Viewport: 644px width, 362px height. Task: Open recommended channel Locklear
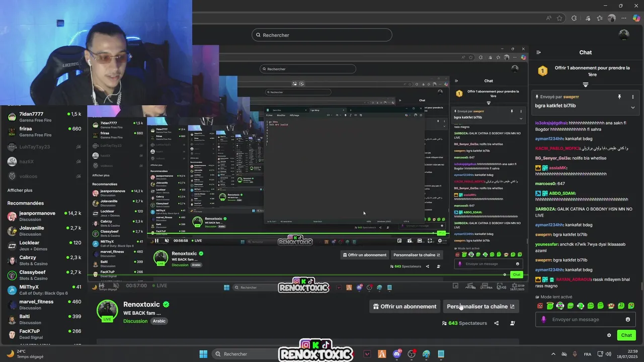tap(44, 246)
